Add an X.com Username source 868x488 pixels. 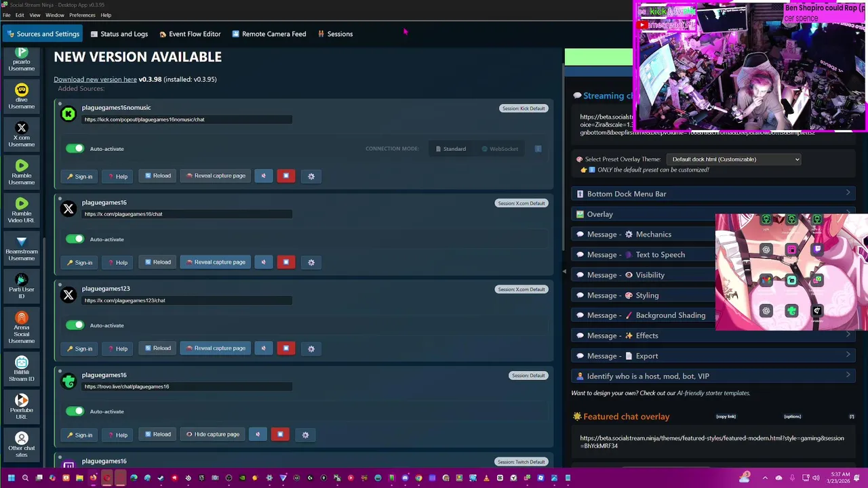22,134
